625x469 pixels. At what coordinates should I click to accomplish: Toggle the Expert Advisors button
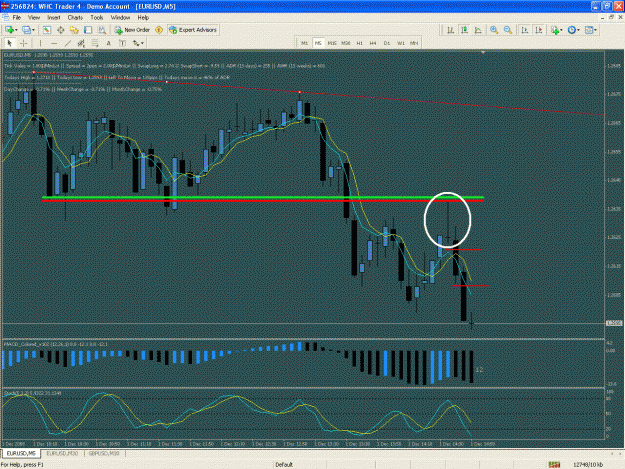point(193,30)
